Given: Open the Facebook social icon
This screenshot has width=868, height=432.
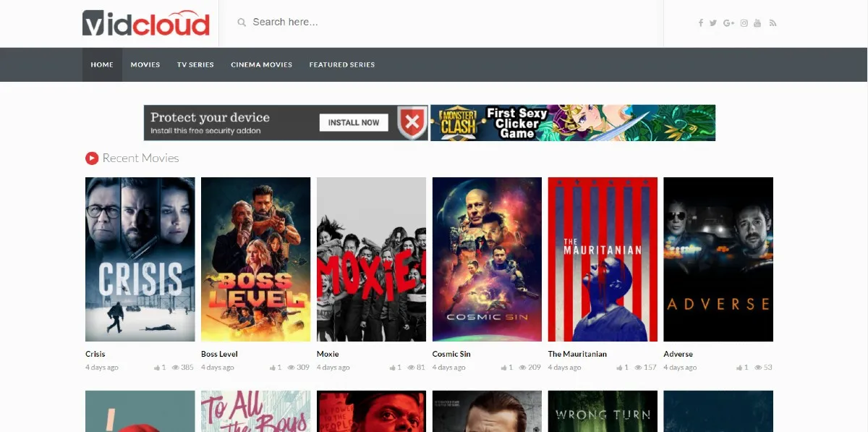Looking at the screenshot, I should [x=701, y=23].
